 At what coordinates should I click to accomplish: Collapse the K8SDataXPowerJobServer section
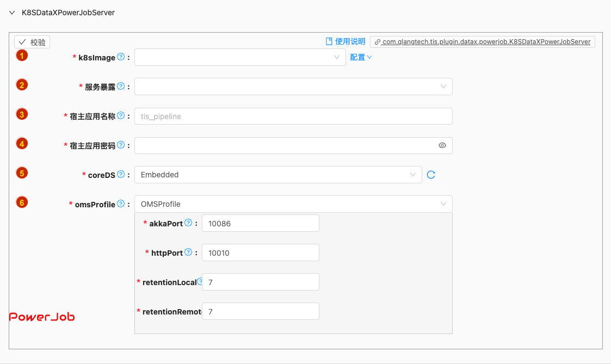[x=12, y=12]
